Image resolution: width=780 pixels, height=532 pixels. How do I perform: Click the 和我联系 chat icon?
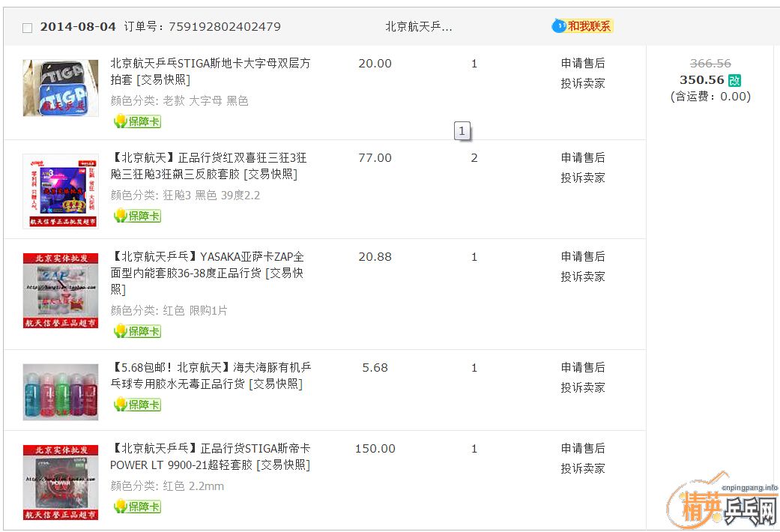click(x=582, y=26)
